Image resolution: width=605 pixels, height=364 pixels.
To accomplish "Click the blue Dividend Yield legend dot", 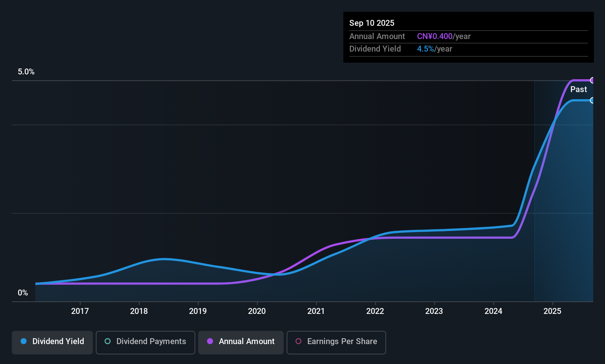I will click(24, 342).
